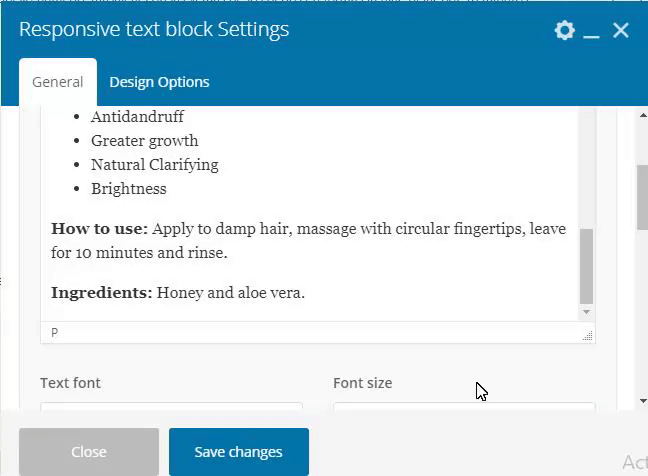This screenshot has width=648, height=476.
Task: Focus the Font size field
Action: 464,406
